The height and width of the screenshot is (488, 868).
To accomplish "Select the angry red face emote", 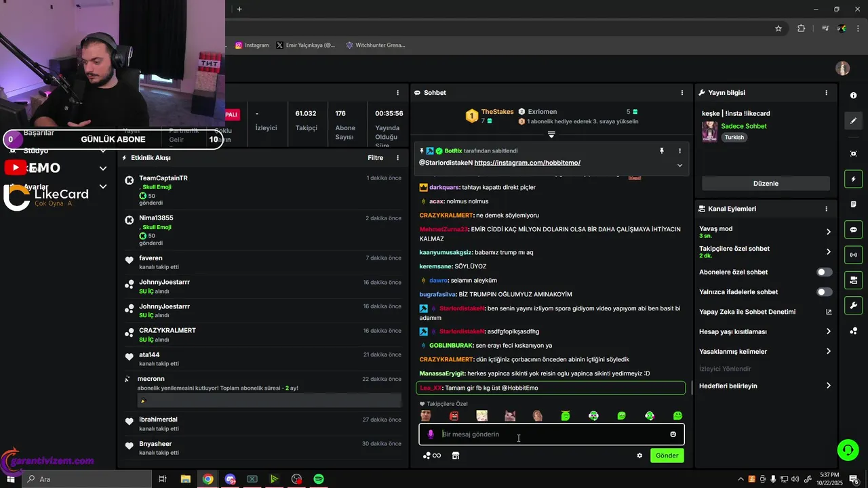I will click(x=454, y=415).
